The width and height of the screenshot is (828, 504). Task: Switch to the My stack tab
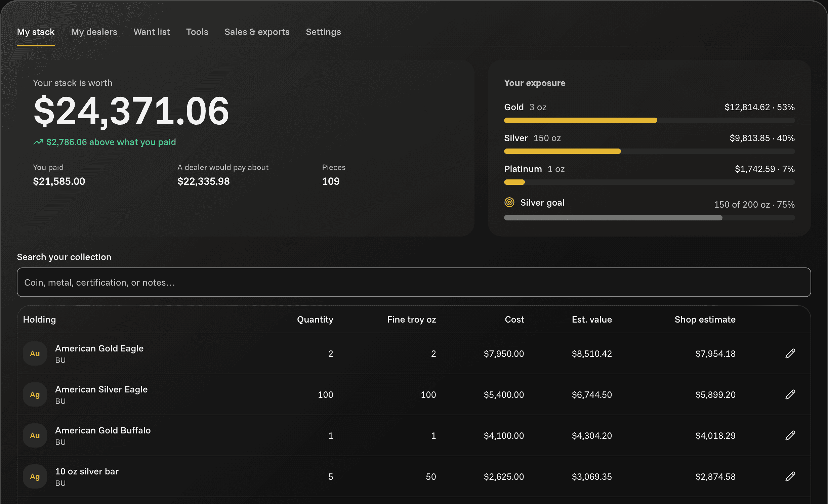(36, 32)
